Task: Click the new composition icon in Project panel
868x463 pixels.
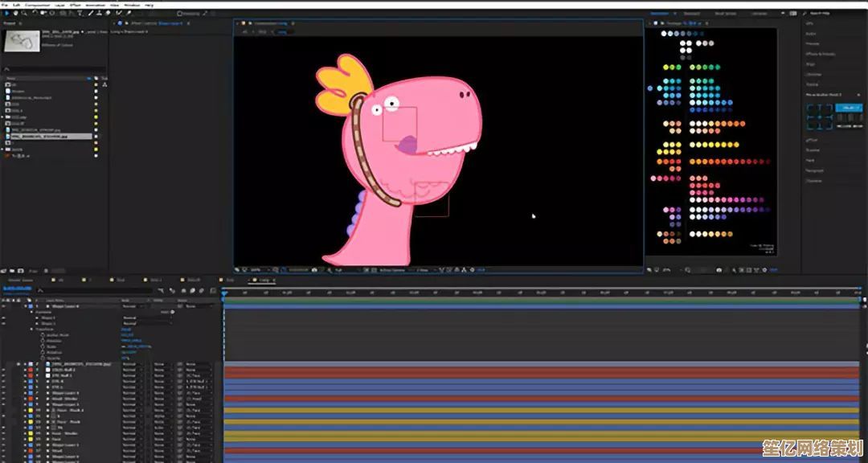Action: coord(20,271)
